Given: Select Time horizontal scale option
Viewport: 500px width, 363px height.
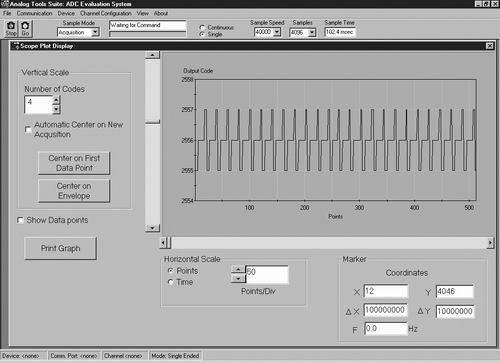Looking at the screenshot, I should click(171, 282).
